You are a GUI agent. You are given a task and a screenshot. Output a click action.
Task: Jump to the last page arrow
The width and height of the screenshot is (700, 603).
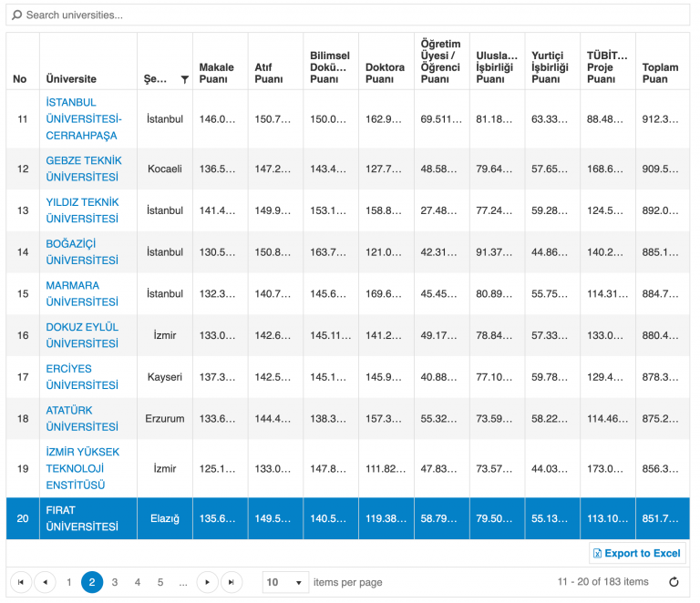(x=232, y=582)
